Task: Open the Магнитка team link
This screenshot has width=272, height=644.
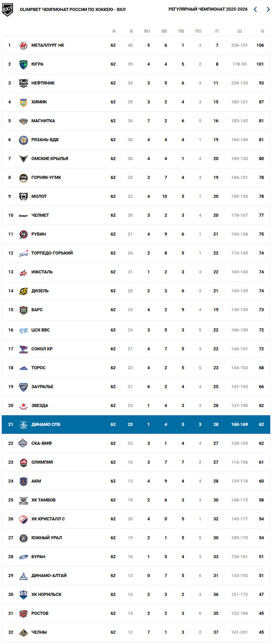Action: pyautogui.click(x=43, y=121)
